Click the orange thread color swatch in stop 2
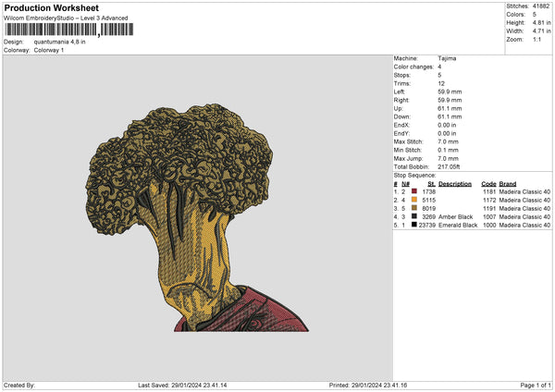 point(413,200)
